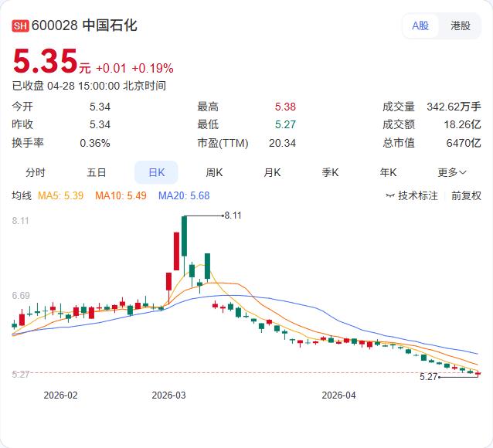Click the 总市值 value 6470亿

pyautogui.click(x=464, y=143)
